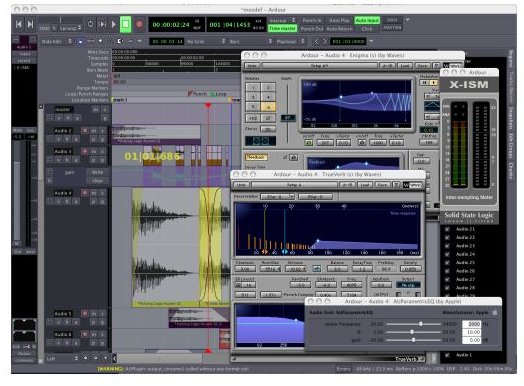Arm the red record button
Image resolution: width=524 pixels, height=386 pixels.
click(x=139, y=24)
